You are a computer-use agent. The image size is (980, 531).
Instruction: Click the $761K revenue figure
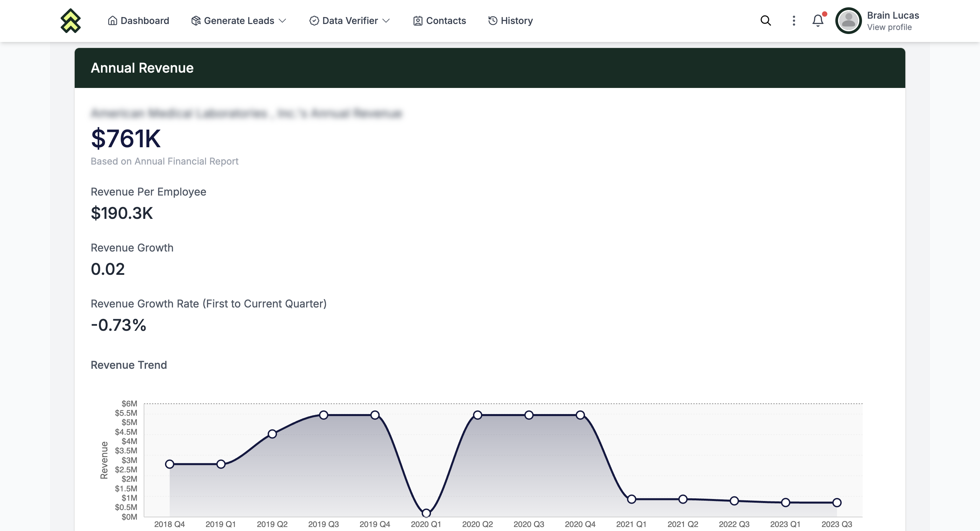(126, 138)
